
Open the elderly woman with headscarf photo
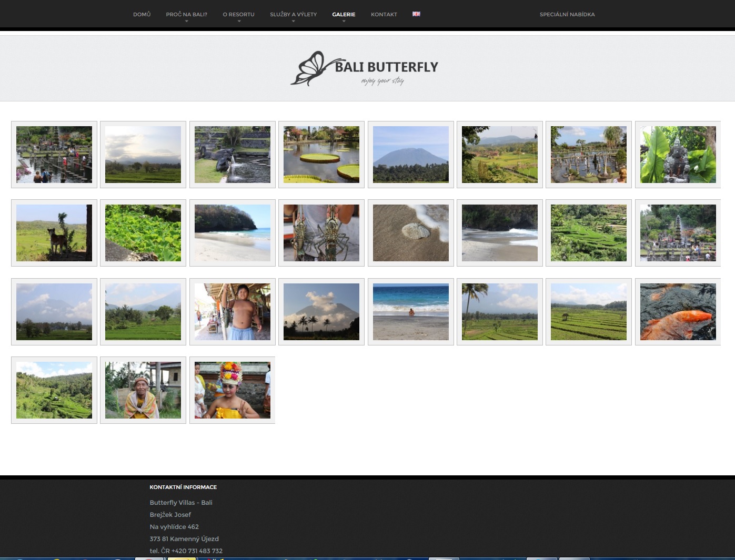point(143,390)
